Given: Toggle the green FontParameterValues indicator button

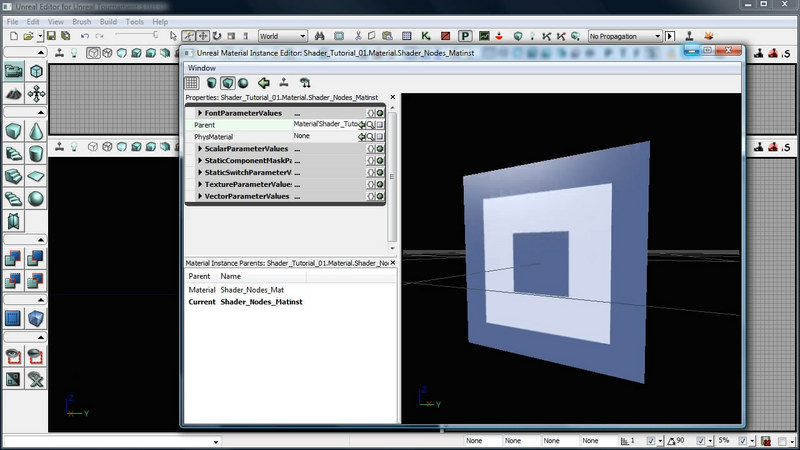Looking at the screenshot, I should point(380,113).
